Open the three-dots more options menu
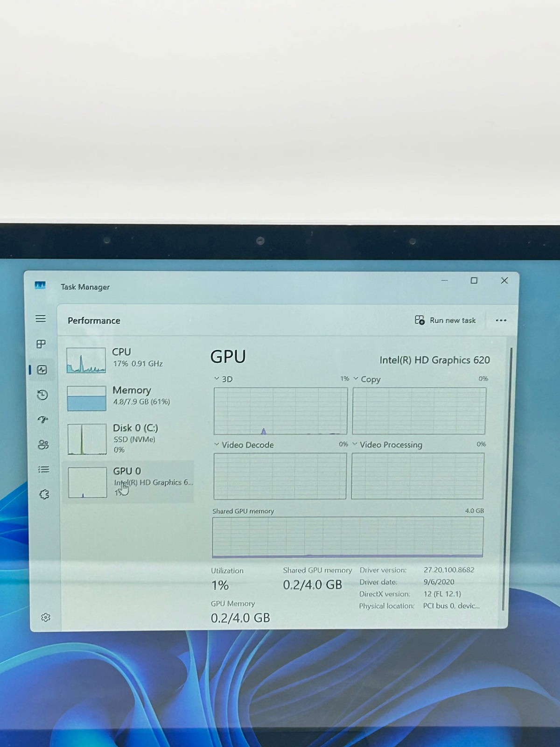The width and height of the screenshot is (560, 747). pos(501,320)
